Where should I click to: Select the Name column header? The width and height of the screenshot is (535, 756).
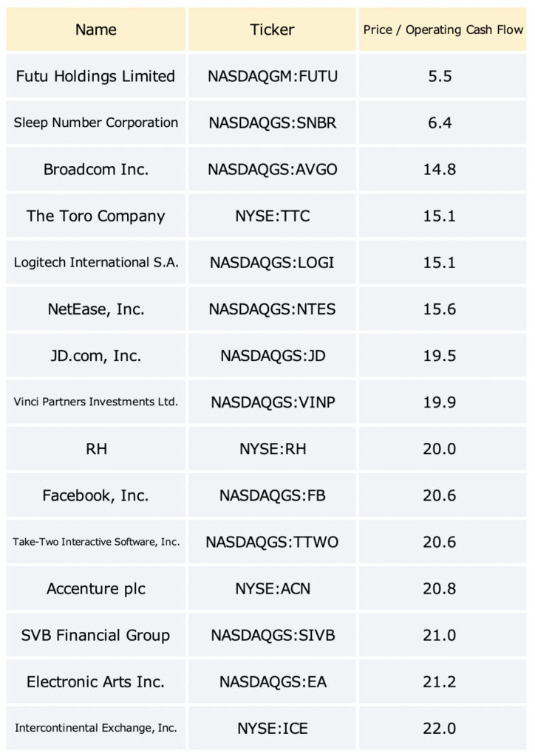point(95,30)
